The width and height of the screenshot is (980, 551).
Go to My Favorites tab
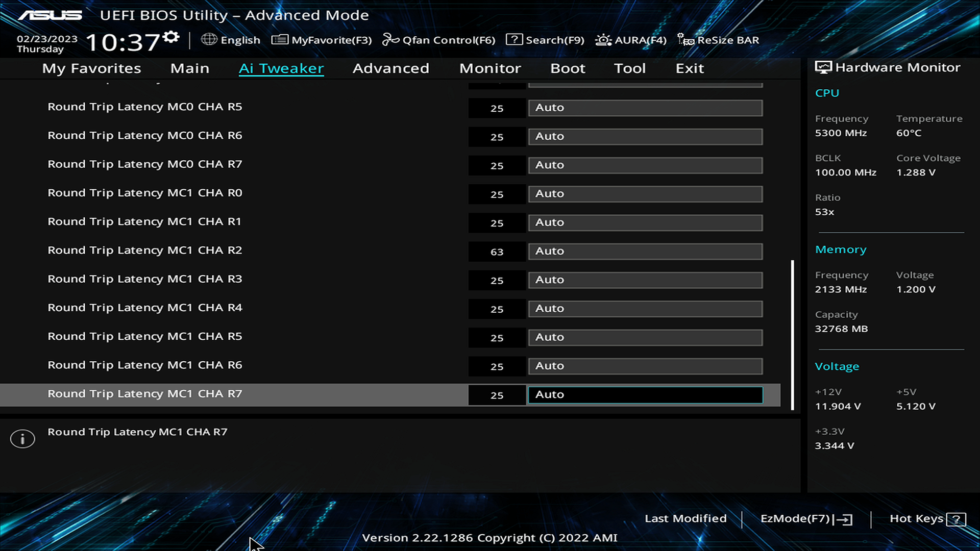[x=91, y=68]
